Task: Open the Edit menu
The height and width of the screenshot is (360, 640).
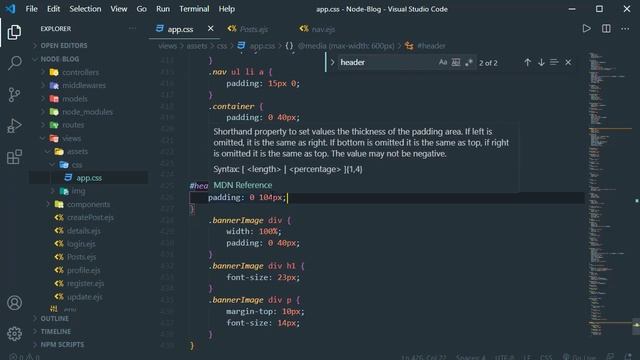Action: pyautogui.click(x=53, y=9)
